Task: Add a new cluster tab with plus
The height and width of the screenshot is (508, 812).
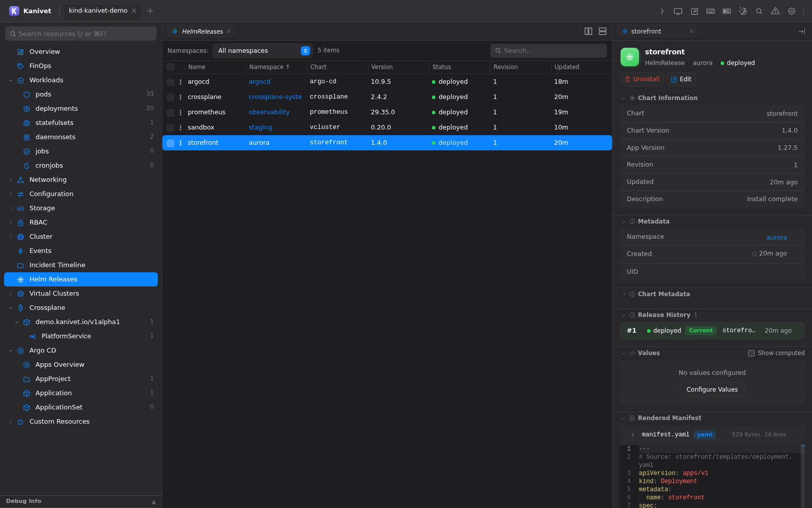Action: point(150,11)
